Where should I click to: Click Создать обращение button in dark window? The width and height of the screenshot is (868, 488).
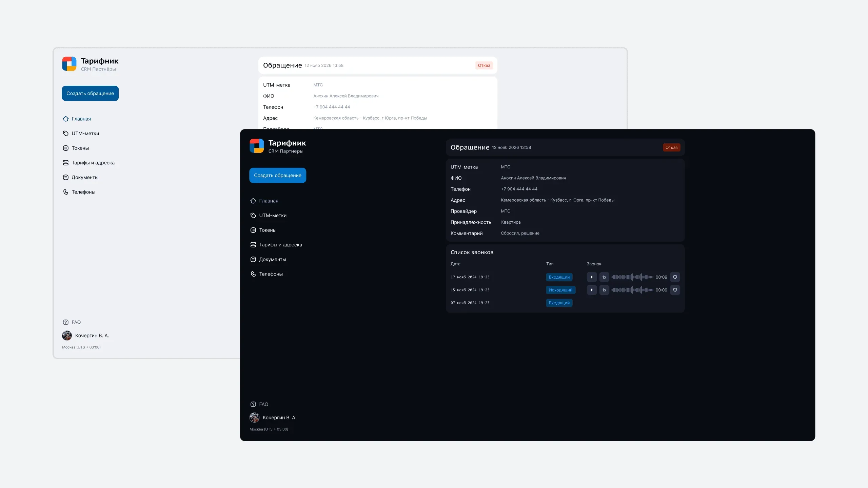point(278,175)
